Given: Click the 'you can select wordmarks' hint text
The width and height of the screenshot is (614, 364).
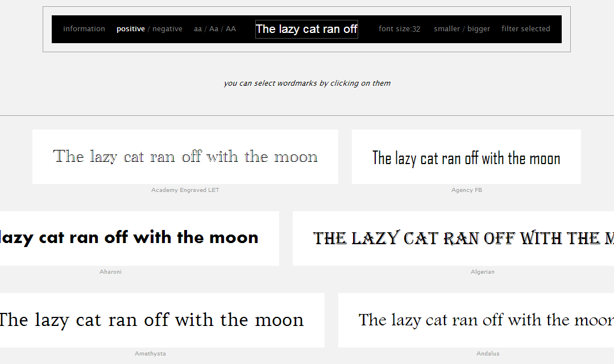Looking at the screenshot, I should click(307, 83).
